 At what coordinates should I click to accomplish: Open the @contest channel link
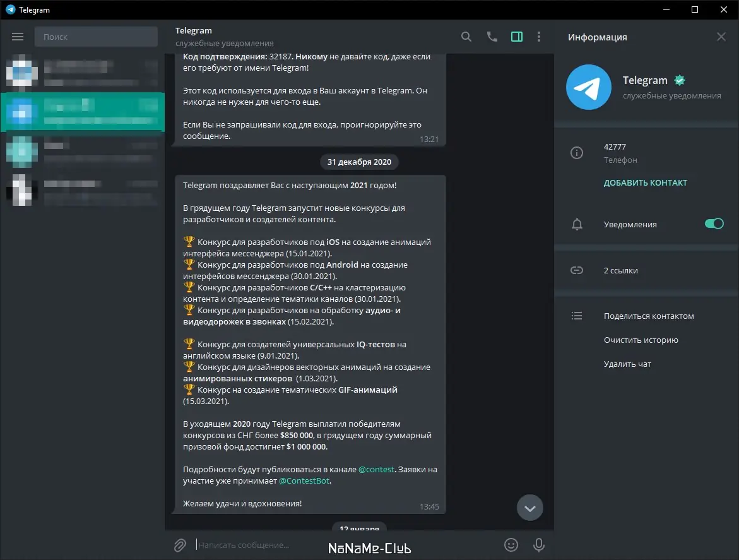click(376, 470)
